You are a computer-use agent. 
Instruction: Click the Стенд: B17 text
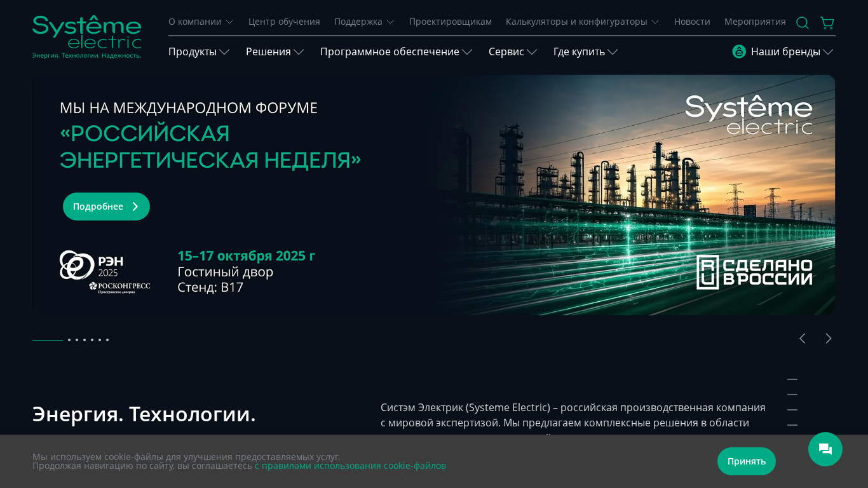210,287
